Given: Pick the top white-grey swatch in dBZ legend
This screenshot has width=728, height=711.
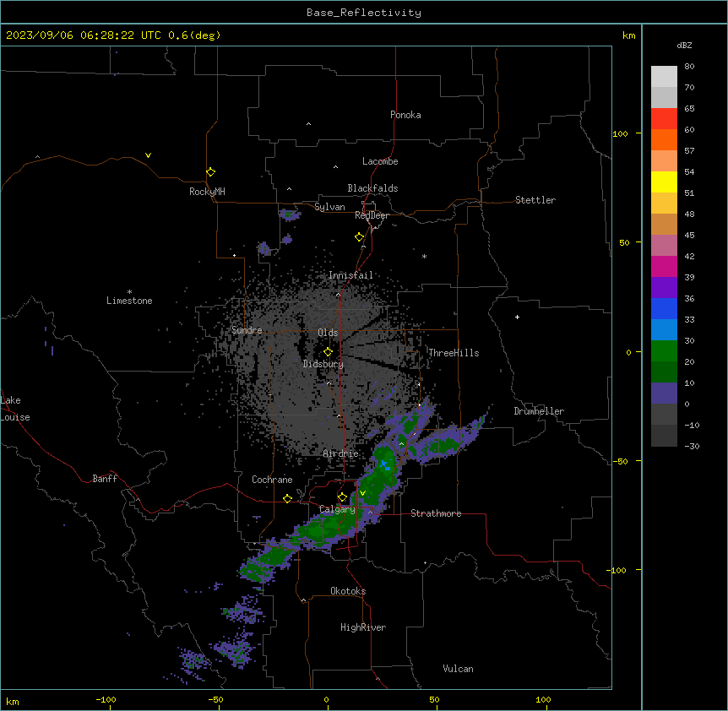Looking at the screenshot, I should coord(664,76).
